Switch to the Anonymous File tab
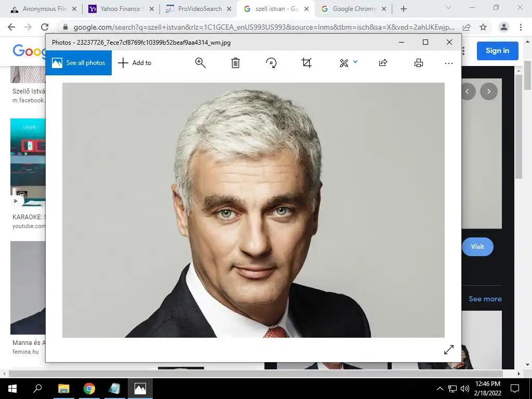The width and height of the screenshot is (532, 399). [44, 9]
